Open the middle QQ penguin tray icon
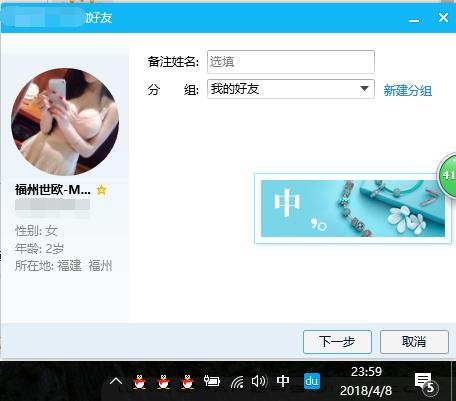 coord(163,381)
